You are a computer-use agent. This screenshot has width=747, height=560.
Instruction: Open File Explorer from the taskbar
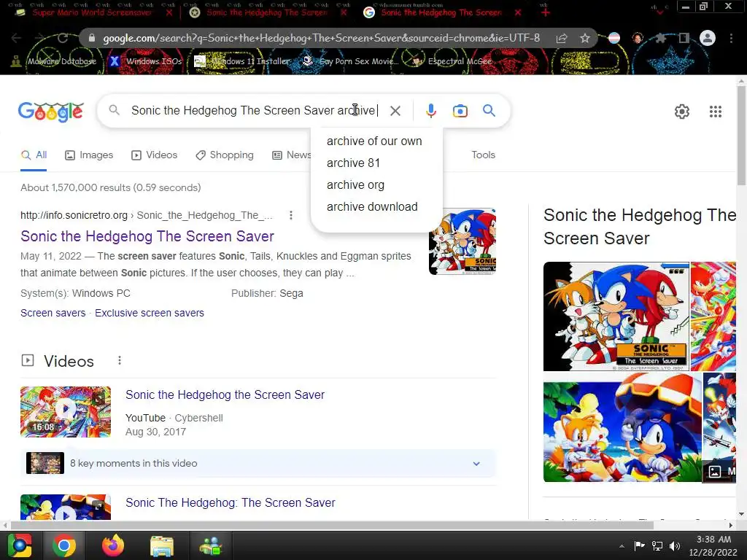162,546
